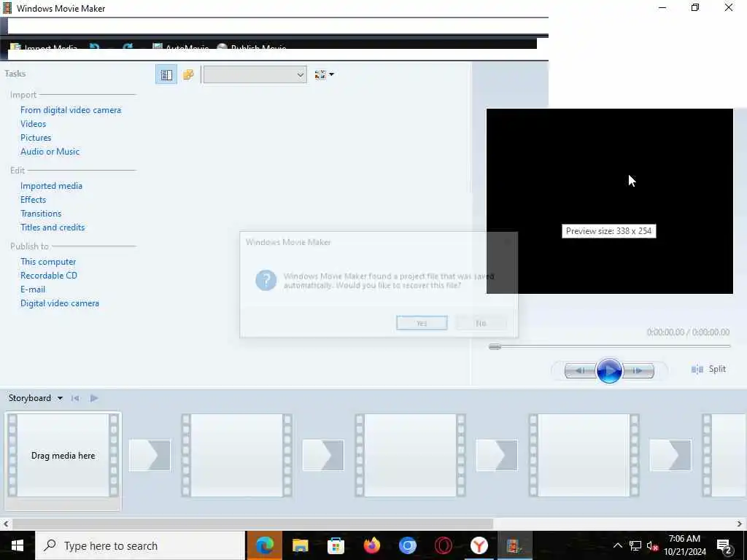Screen dimensions: 747x560
Task: Import from digital video camera
Action: 71,110
